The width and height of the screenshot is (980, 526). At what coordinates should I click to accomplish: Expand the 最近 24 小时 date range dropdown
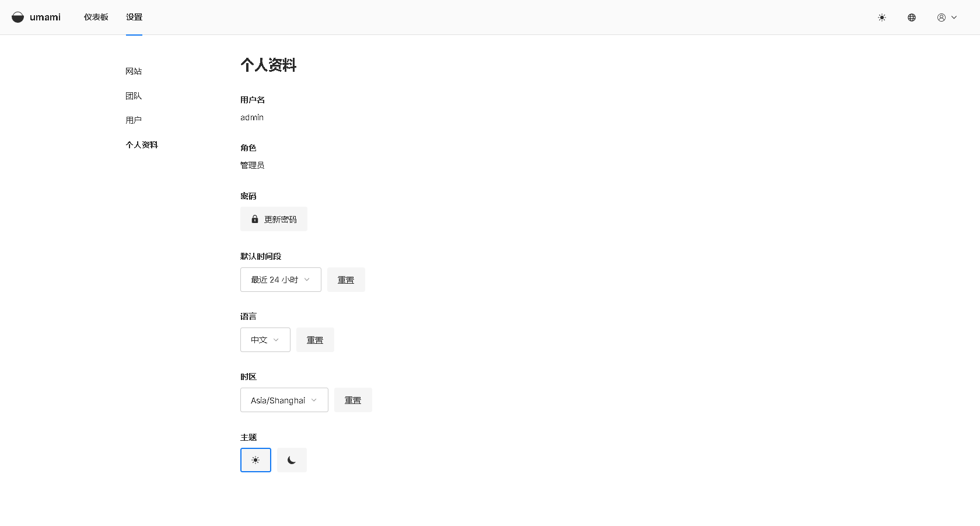(x=281, y=280)
